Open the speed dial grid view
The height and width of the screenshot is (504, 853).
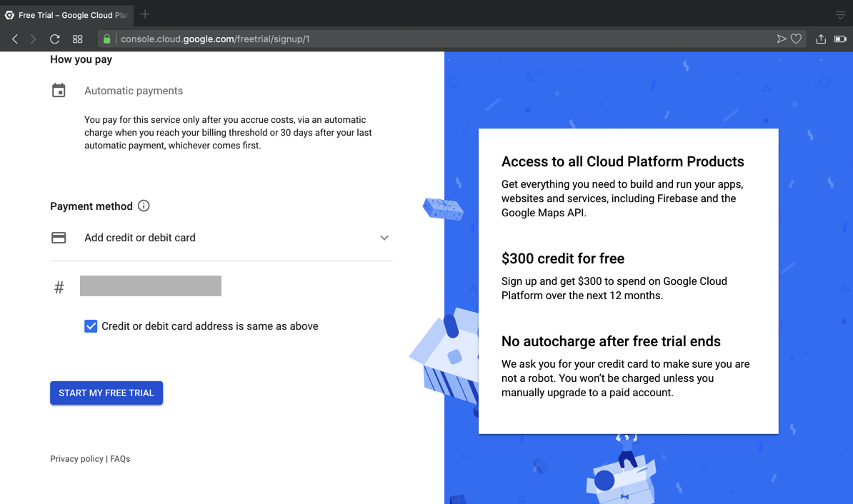[77, 39]
